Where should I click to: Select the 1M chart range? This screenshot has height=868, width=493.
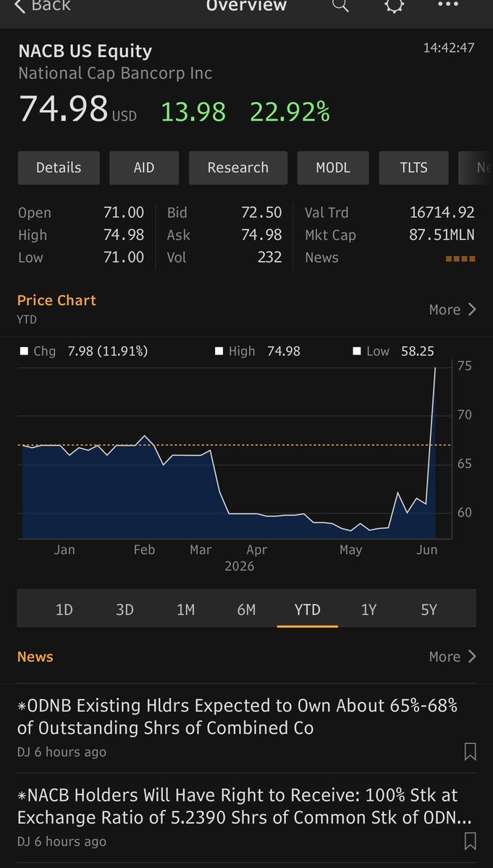185,609
